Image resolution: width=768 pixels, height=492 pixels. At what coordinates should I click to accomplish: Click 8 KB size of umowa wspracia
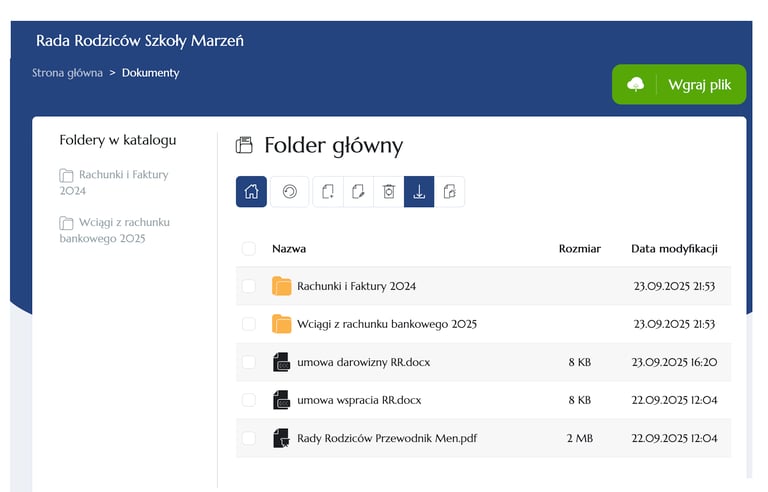(x=580, y=400)
